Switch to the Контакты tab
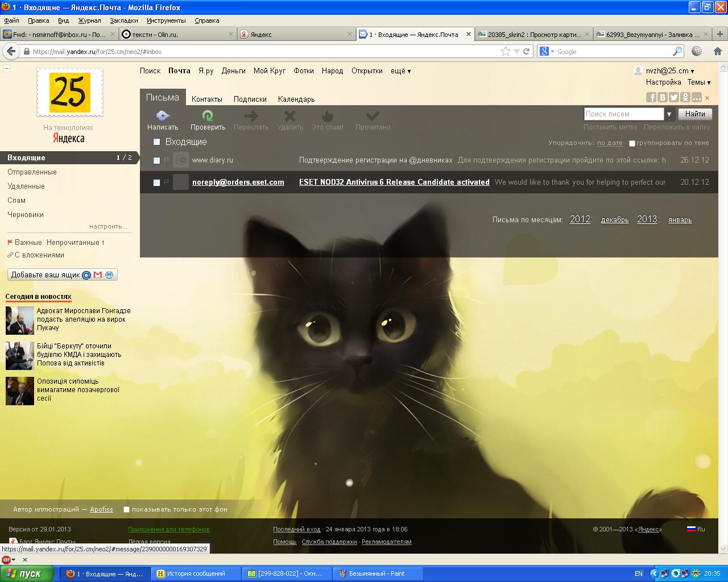Screen dimensions: 728x582 tap(207, 99)
